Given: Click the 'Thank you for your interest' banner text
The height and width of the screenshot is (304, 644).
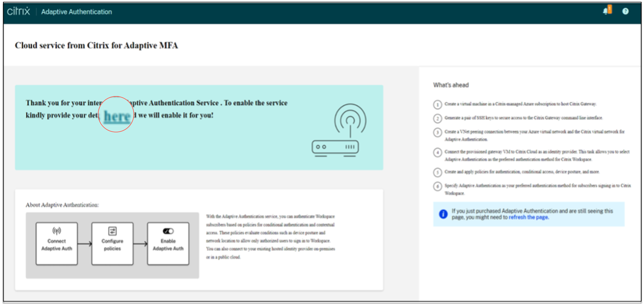Looking at the screenshot, I should click(x=156, y=109).
